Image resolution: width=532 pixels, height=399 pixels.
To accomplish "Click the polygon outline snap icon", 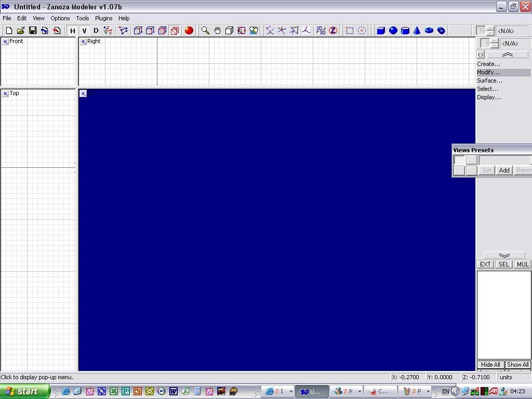I will [x=294, y=31].
